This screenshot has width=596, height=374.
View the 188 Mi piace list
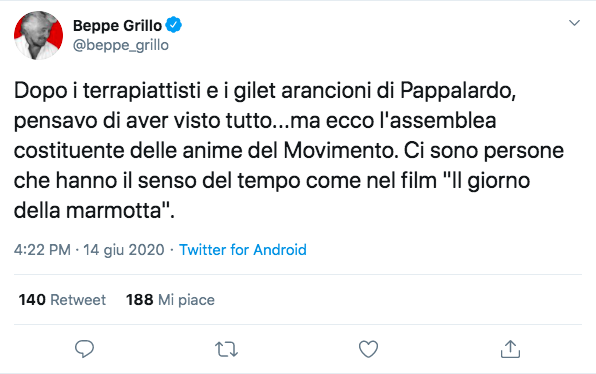(170, 300)
